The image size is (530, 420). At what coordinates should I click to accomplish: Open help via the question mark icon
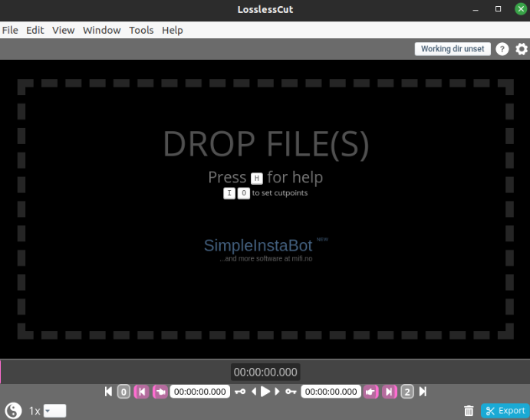[502, 49]
